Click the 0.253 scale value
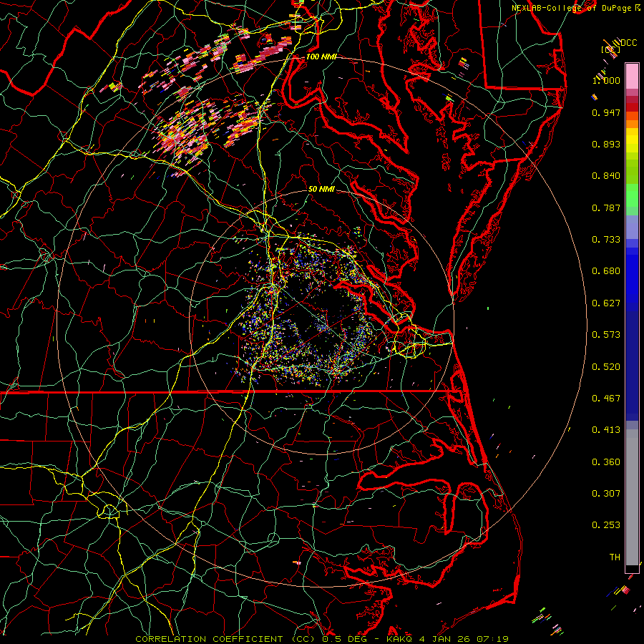This screenshot has width=644, height=644. point(605,525)
